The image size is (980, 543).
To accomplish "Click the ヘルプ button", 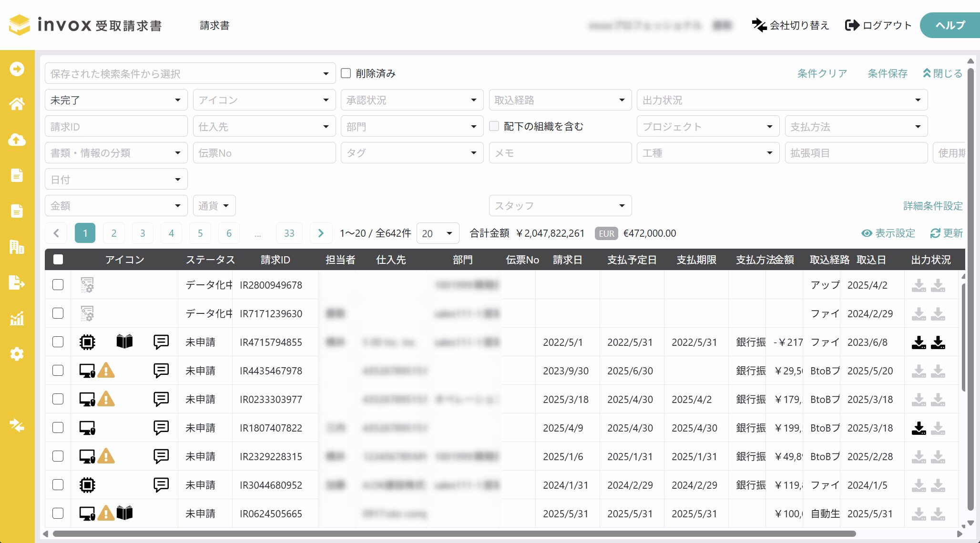I will click(x=949, y=25).
